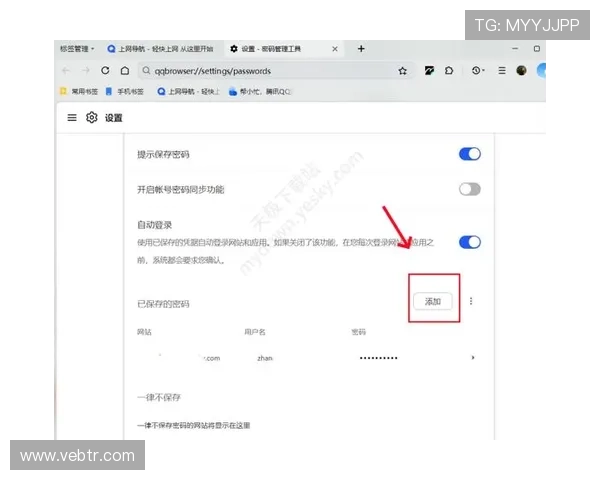Enable the 开启帐号密码同步功能 switch
This screenshot has height=480, width=600.
pyautogui.click(x=470, y=189)
